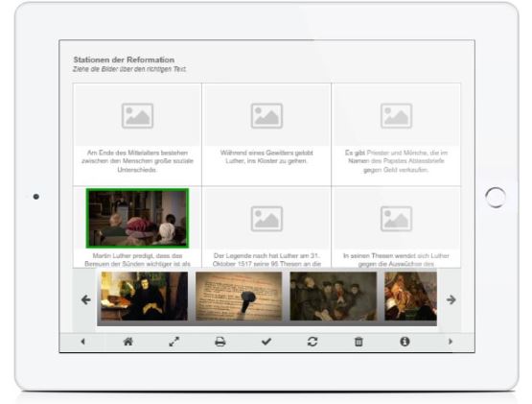Click the green-framed church sermon image

137,218
